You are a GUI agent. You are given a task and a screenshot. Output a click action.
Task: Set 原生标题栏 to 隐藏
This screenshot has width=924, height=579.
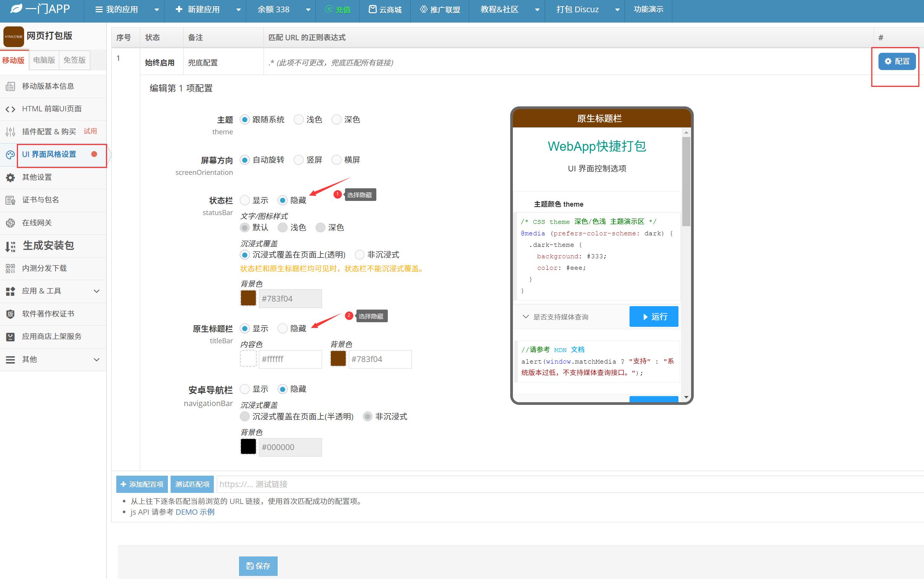click(x=282, y=329)
